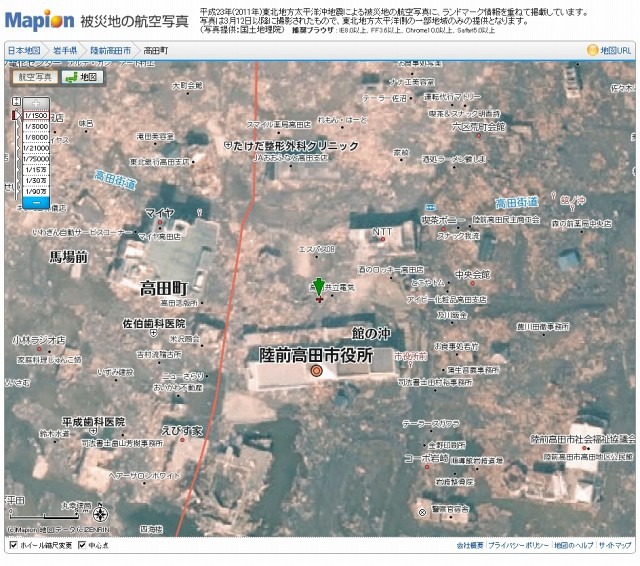
Task: Click the 警察官宿舎 police symbol
Action: [x=422, y=512]
